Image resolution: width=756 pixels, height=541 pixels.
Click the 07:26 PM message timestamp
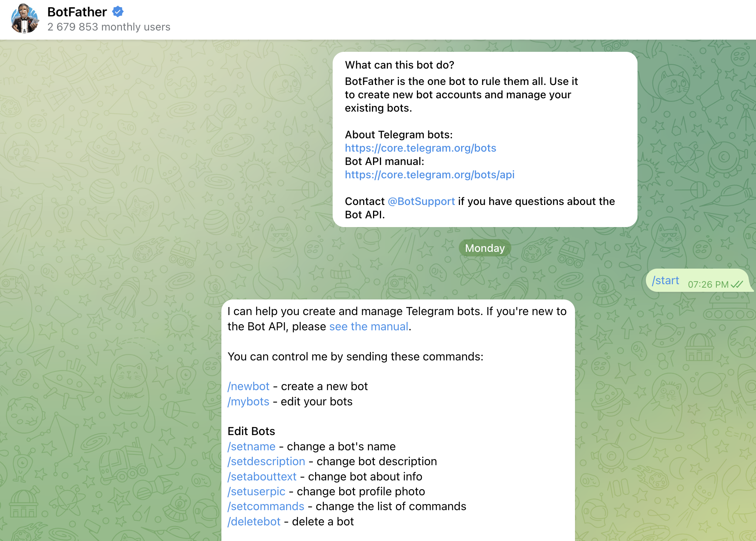(708, 285)
